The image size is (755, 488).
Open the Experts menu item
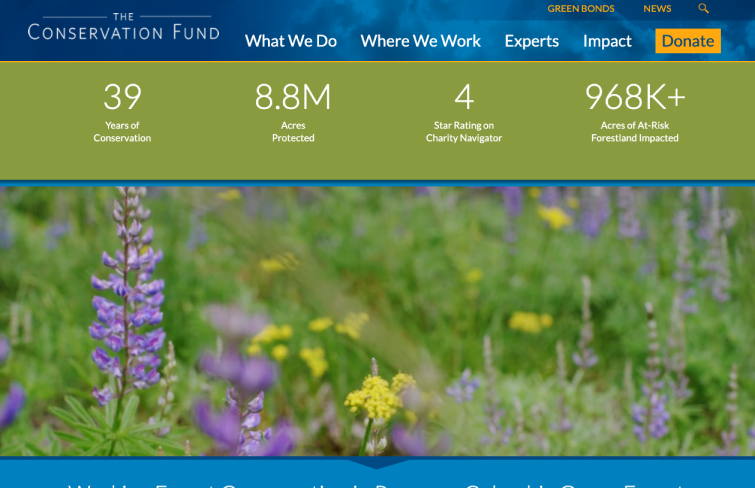[532, 41]
